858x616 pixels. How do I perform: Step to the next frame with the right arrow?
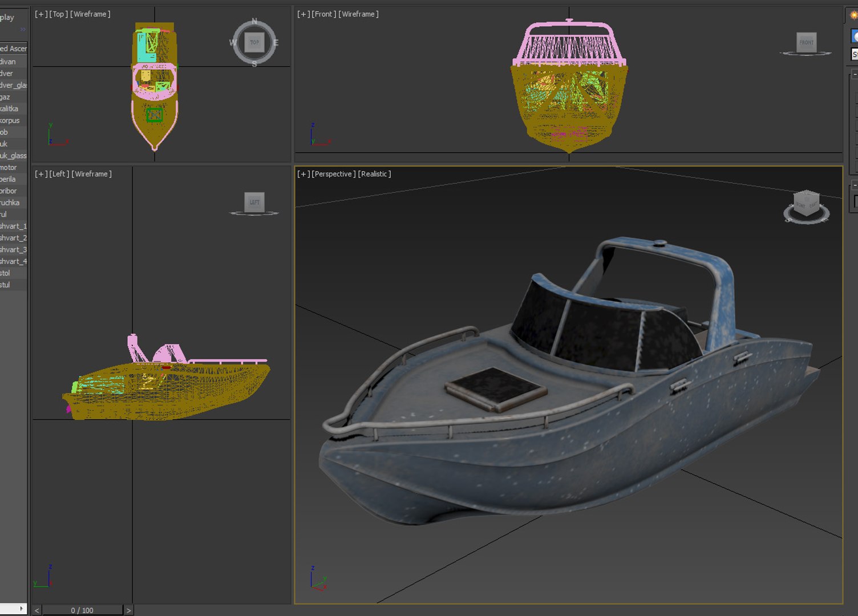[129, 610]
